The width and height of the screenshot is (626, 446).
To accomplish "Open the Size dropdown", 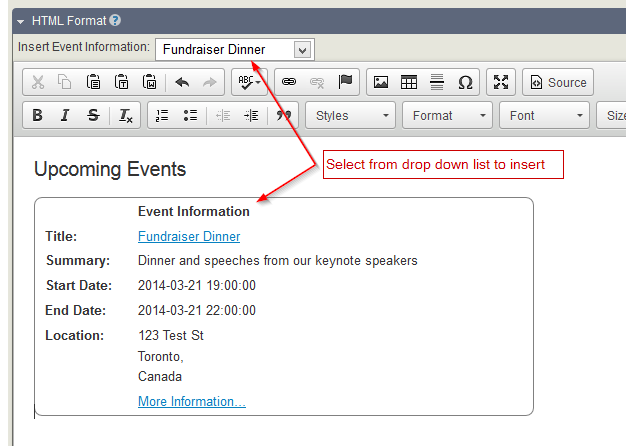I will click(x=612, y=115).
